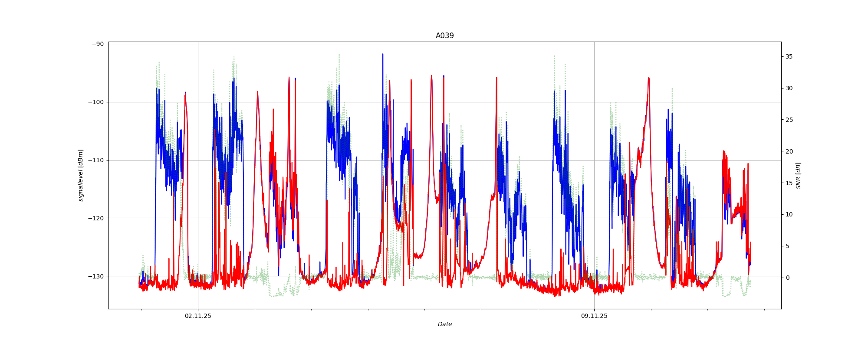The height and width of the screenshot is (347, 868).
Task: Select the 09.11.25 date tick label
Action: pyautogui.click(x=594, y=316)
